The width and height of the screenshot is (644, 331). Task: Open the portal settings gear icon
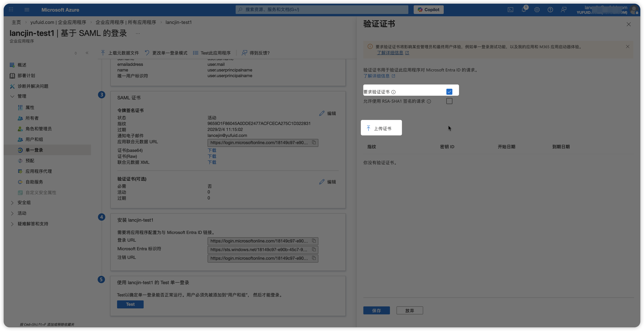pos(537,10)
